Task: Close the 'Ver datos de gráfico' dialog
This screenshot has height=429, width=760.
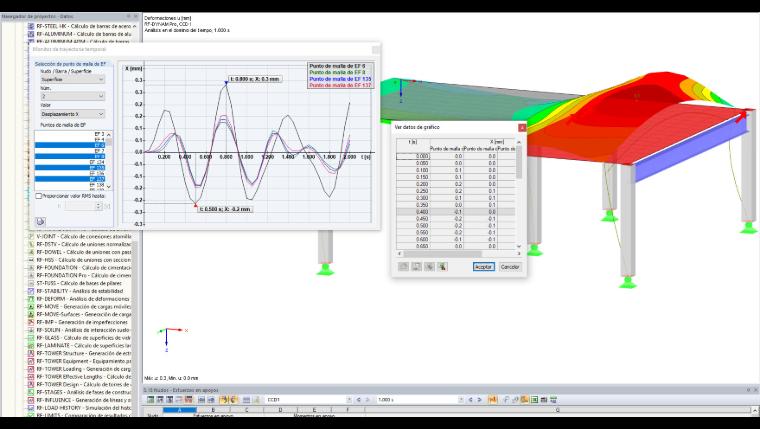Action: pyautogui.click(x=522, y=127)
